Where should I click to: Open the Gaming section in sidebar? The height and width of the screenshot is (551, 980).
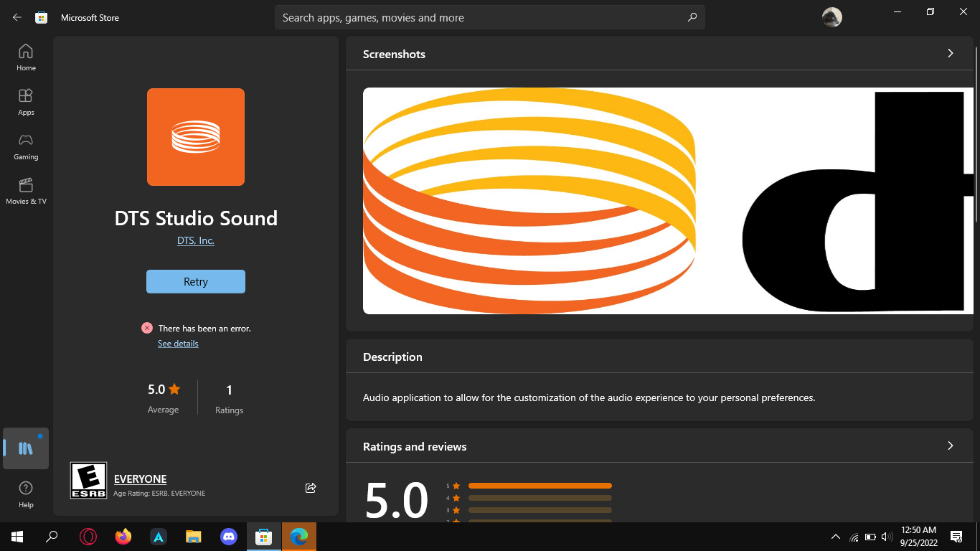point(26,146)
